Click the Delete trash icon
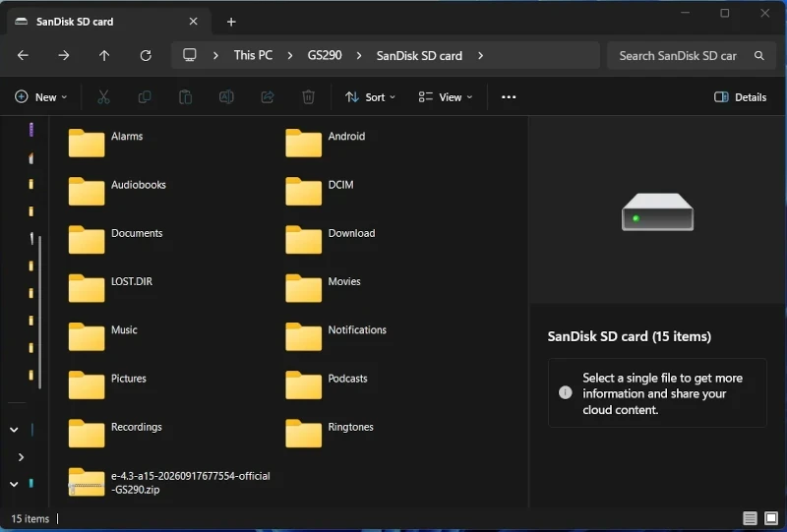 coord(308,97)
